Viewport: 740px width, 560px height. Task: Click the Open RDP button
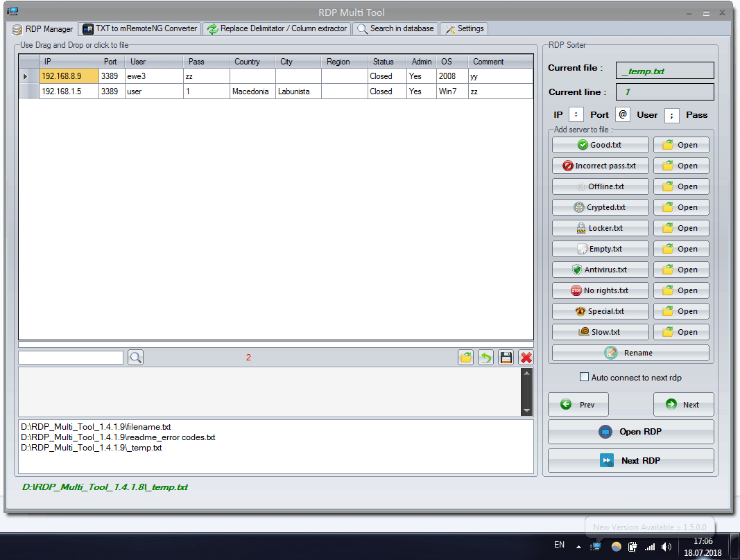pyautogui.click(x=630, y=432)
